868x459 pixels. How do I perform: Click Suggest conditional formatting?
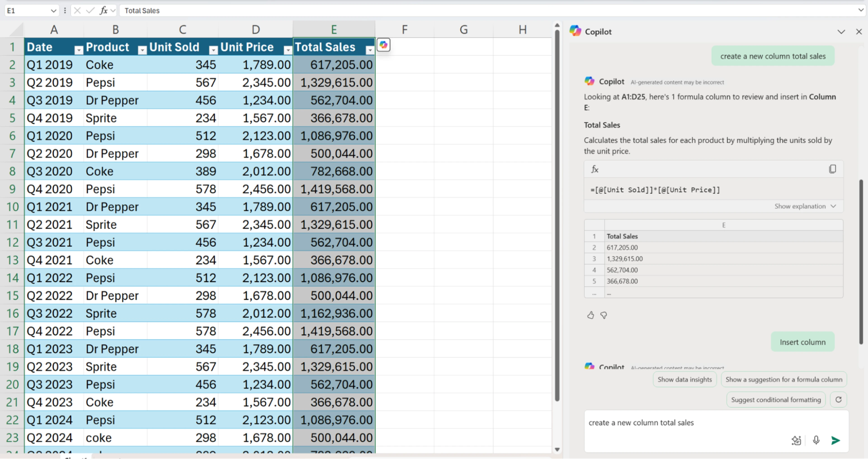[776, 399]
